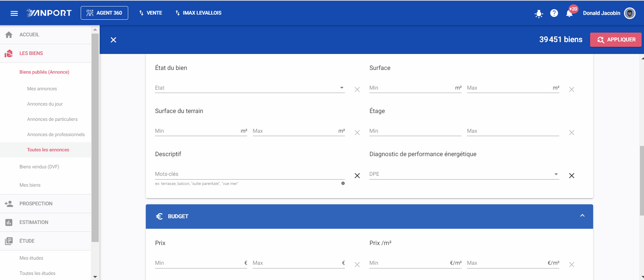Collapse the Budget section
The image size is (644, 280).
point(582,216)
